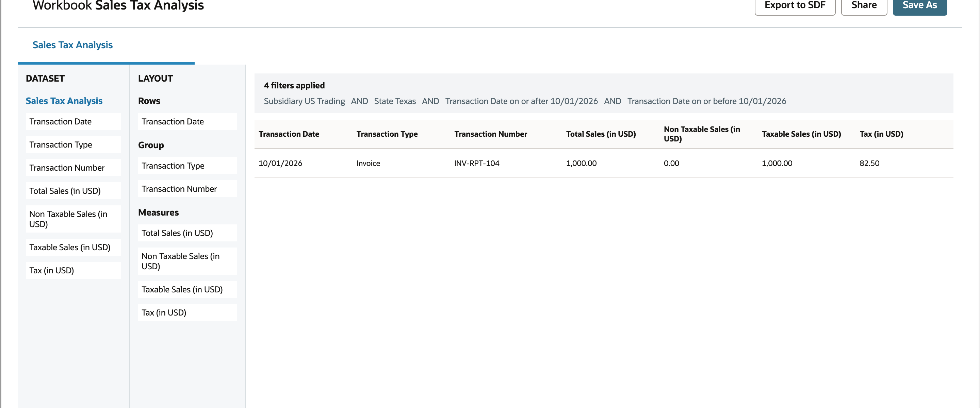The height and width of the screenshot is (408, 980).
Task: Click the Total Sales (in USD) column header
Action: 601,134
